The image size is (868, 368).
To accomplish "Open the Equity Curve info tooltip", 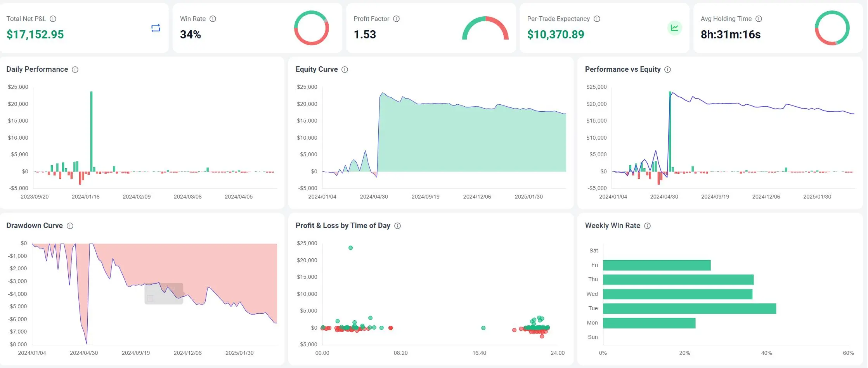I will click(x=345, y=69).
